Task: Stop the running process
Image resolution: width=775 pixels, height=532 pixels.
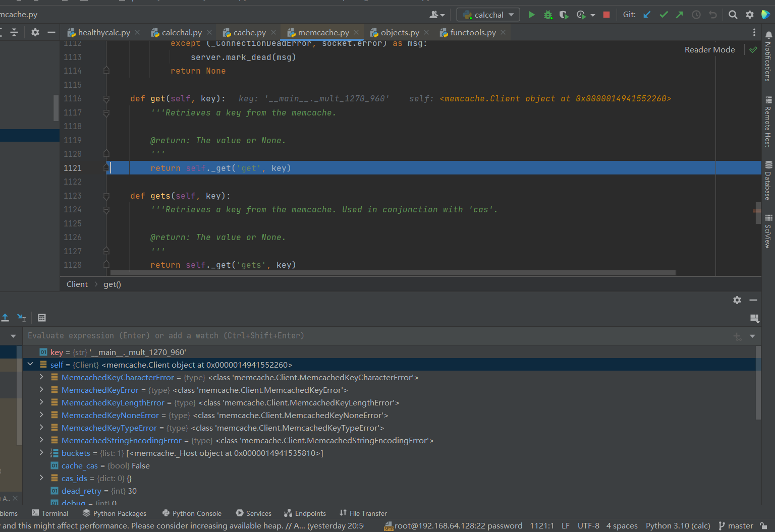Action: click(x=606, y=15)
